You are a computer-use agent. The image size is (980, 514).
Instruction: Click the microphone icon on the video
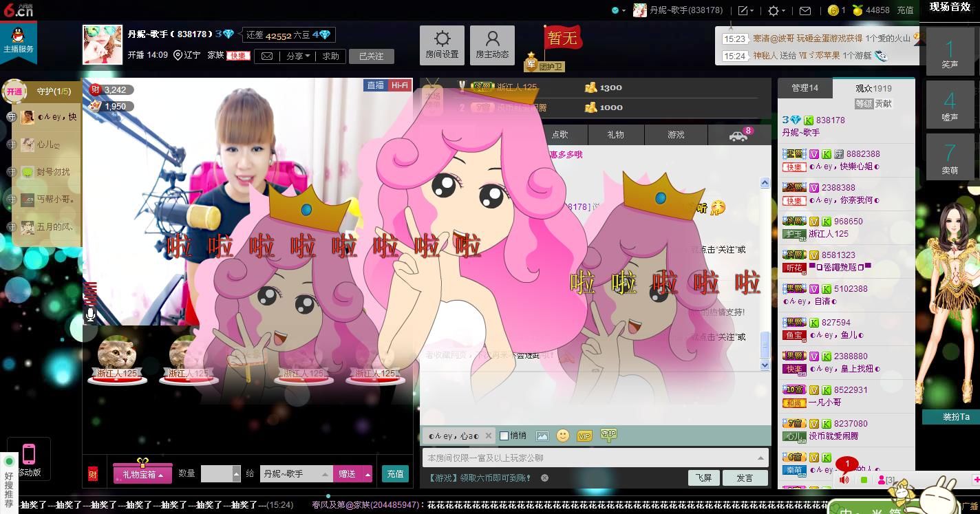pyautogui.click(x=90, y=315)
